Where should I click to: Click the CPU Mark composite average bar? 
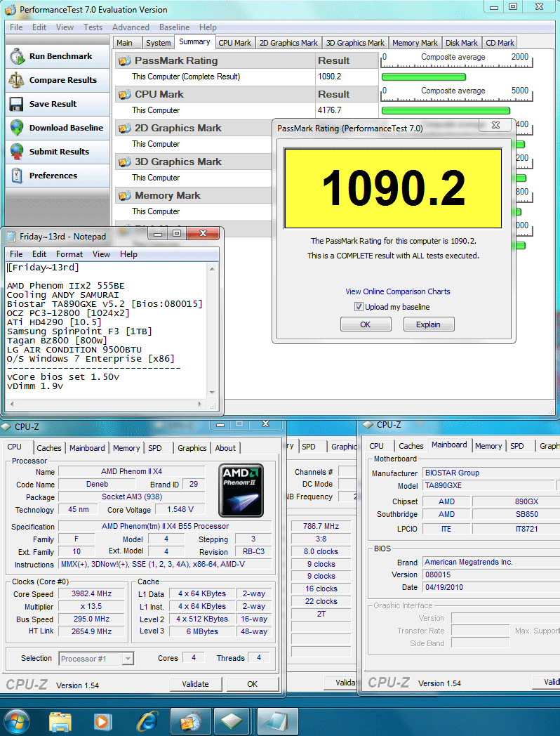click(x=446, y=110)
